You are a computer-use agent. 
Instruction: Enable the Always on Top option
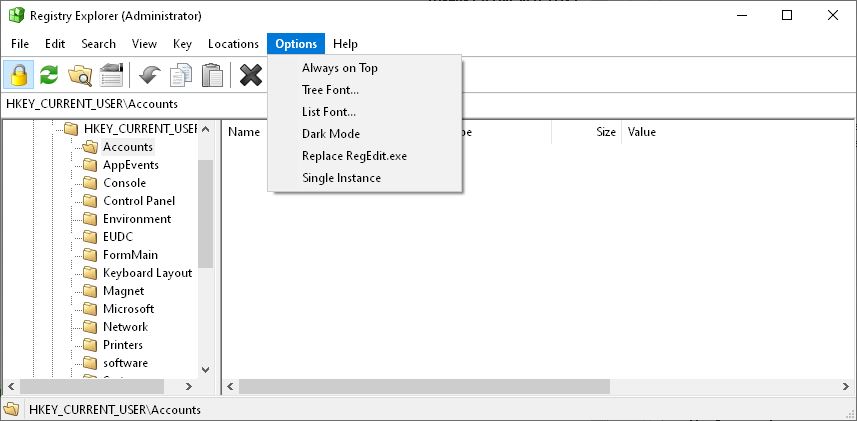tap(339, 68)
